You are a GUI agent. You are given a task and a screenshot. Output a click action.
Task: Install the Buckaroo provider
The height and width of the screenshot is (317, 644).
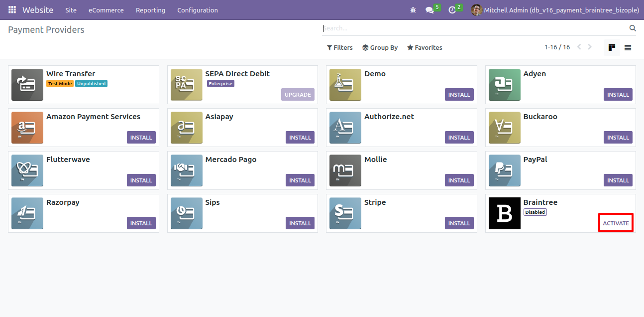618,138
